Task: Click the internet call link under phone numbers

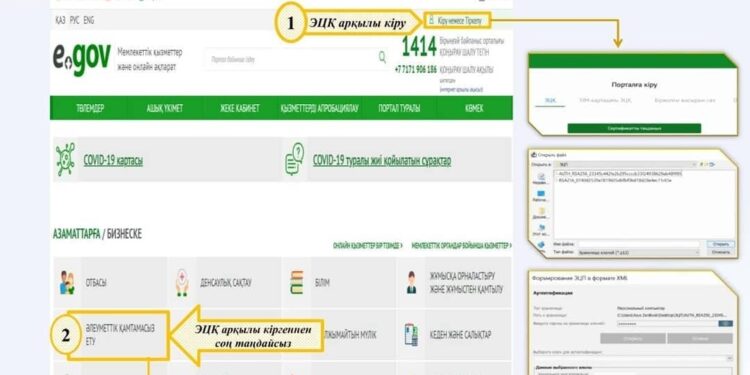Action: tap(461, 89)
